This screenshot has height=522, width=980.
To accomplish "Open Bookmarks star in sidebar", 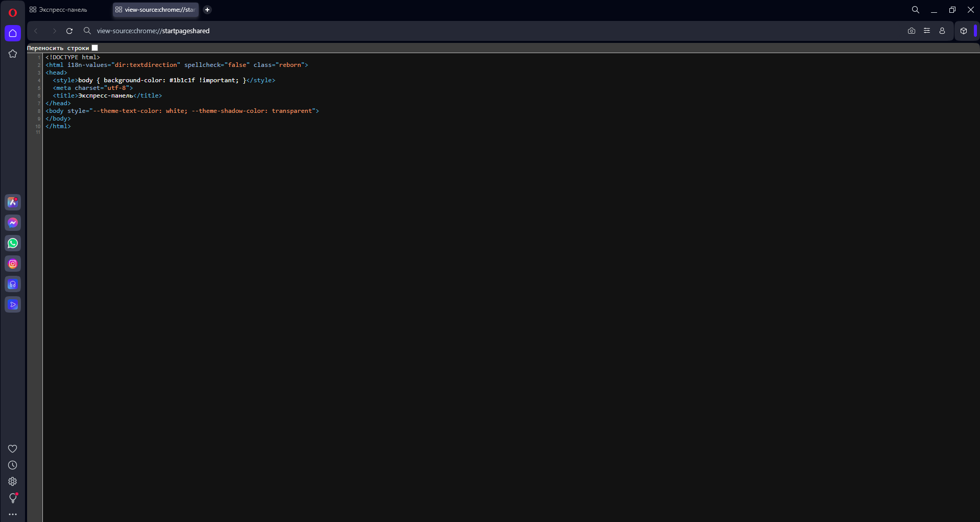I will pos(13,54).
